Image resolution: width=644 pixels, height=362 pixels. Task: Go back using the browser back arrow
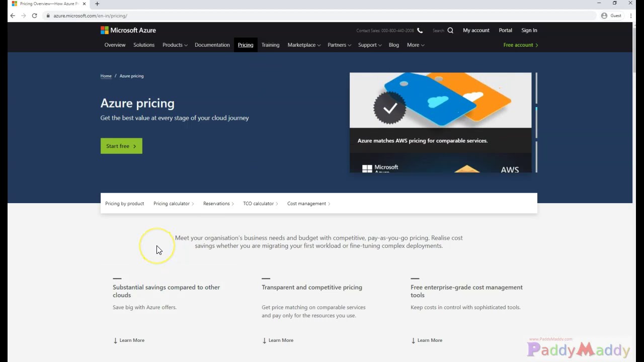coord(13,16)
